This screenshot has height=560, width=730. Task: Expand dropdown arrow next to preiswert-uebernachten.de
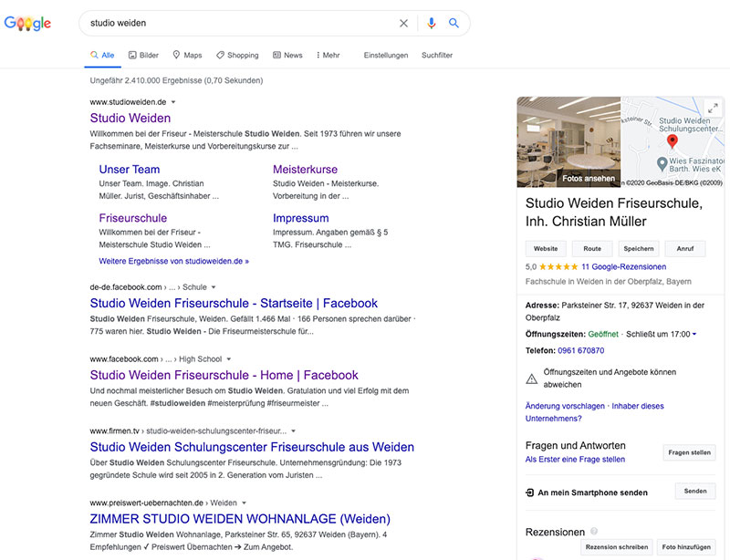click(244, 503)
